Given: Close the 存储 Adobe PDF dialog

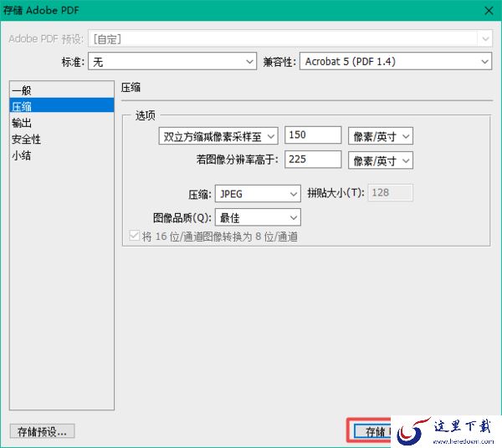Looking at the screenshot, I should [x=489, y=11].
